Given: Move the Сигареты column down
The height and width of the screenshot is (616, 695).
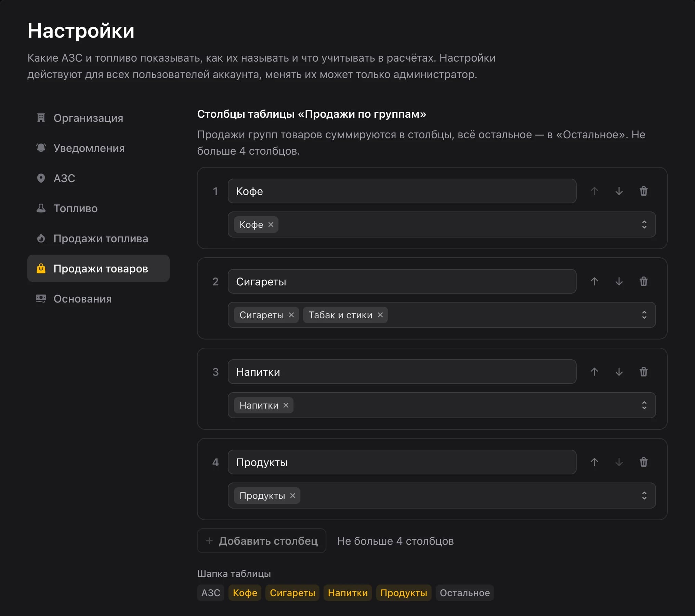Looking at the screenshot, I should (x=619, y=281).
